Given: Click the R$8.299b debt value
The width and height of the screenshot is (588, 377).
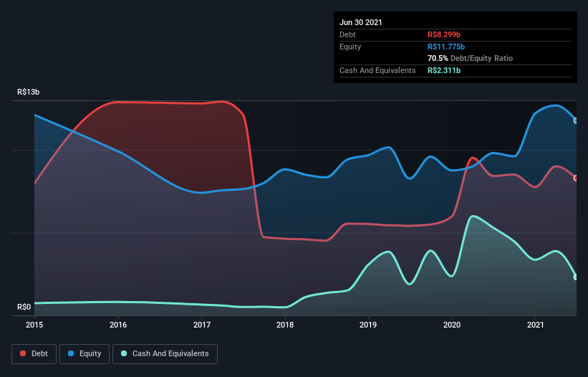Looking at the screenshot, I should 444,34.
